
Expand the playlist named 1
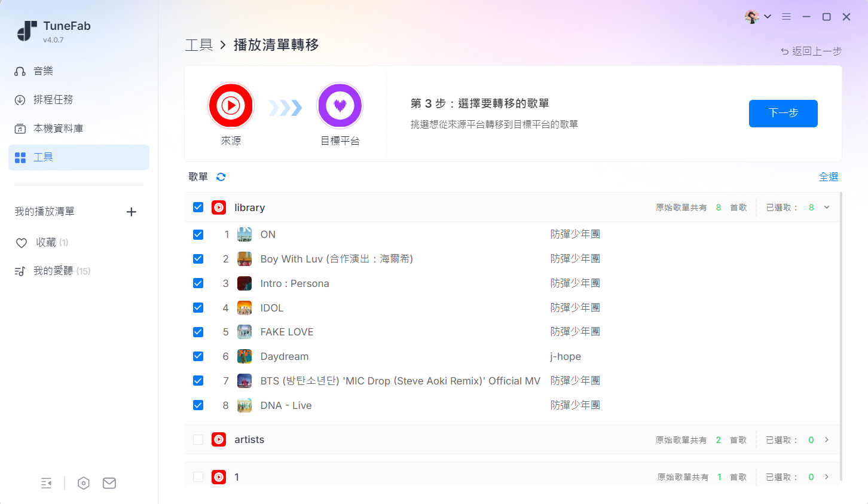point(827,476)
